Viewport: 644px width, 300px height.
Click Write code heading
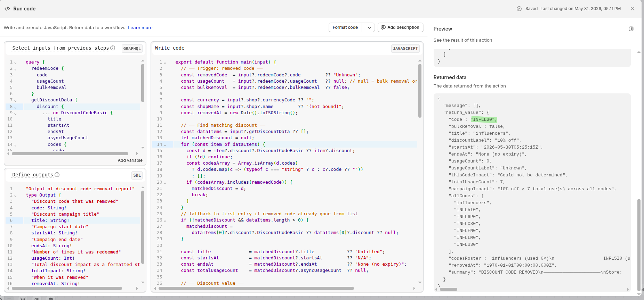click(170, 48)
